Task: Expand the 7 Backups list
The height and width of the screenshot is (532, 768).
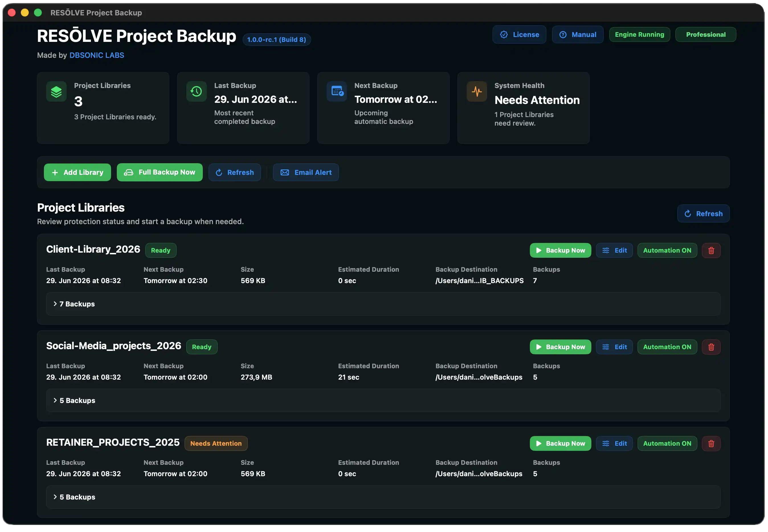Action: [x=383, y=304]
